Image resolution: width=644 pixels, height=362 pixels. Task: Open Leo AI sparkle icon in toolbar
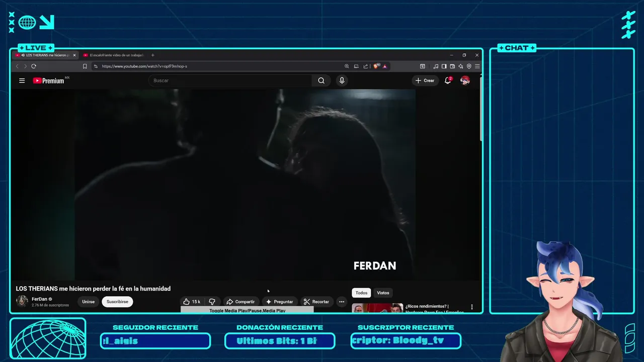click(x=461, y=66)
